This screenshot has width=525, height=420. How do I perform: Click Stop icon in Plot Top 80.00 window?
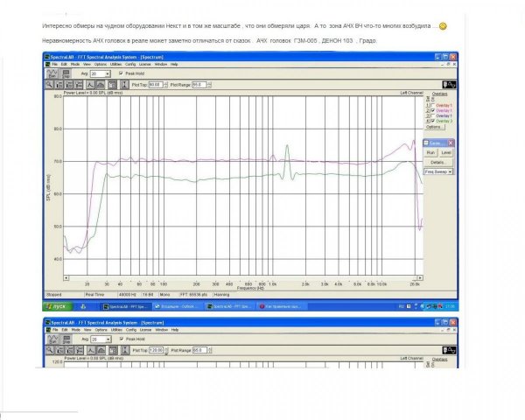(x=66, y=73)
